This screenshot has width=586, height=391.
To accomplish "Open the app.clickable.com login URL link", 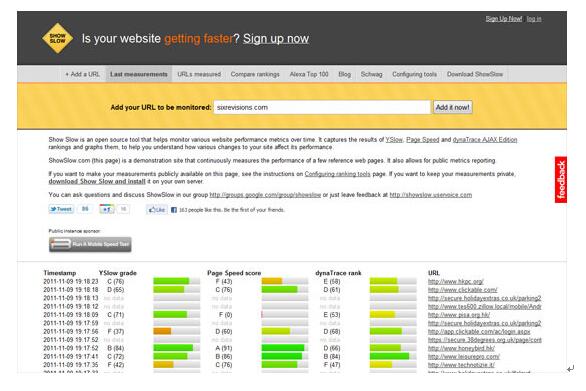I will coord(479,332).
